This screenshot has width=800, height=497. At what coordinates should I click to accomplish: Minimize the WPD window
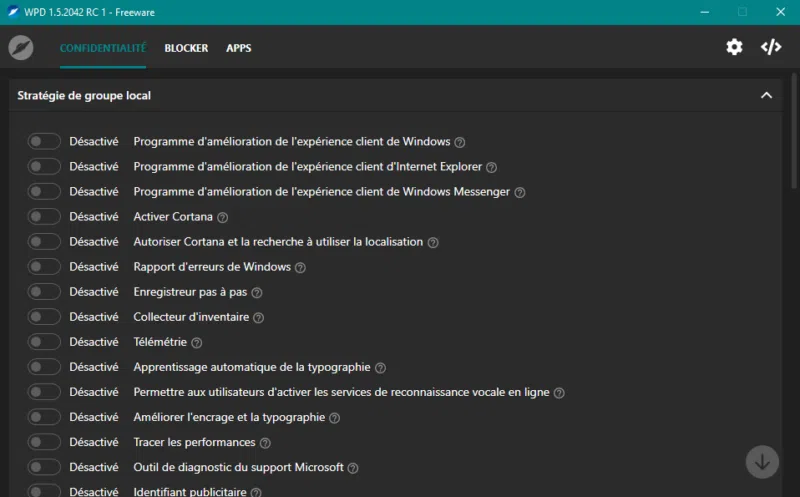coord(705,12)
